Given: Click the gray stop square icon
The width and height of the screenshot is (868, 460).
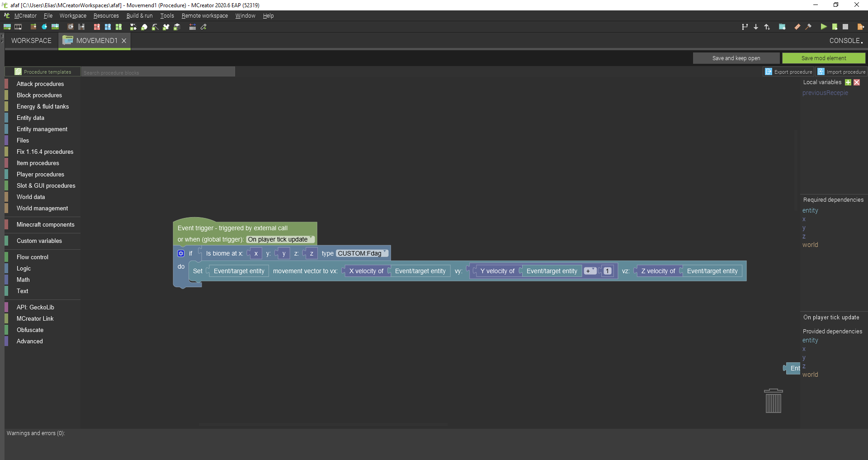Looking at the screenshot, I should (845, 27).
